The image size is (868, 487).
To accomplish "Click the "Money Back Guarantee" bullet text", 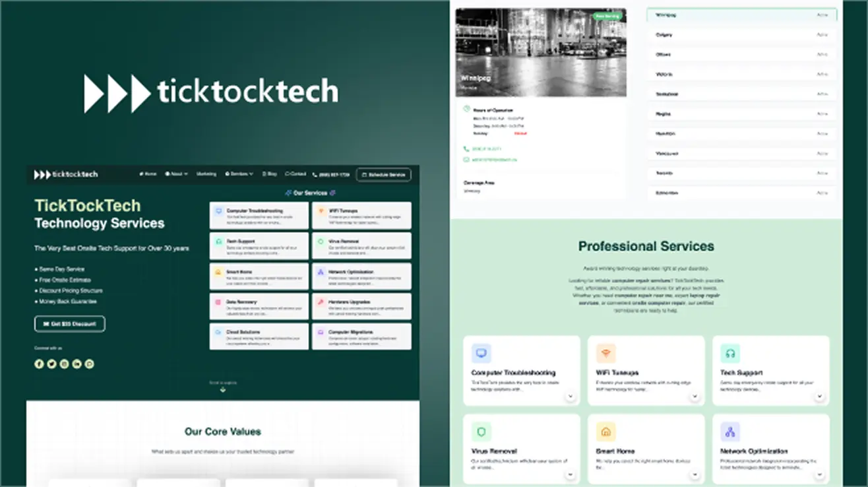I will point(67,301).
